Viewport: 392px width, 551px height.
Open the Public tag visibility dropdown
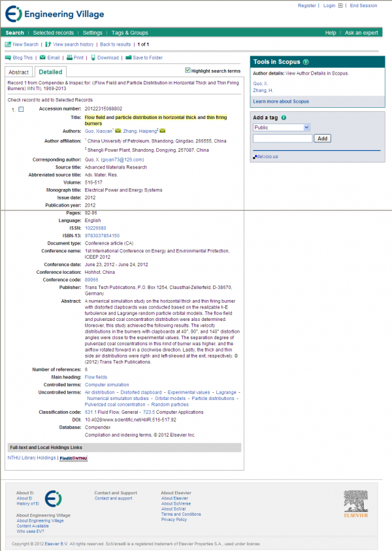(x=282, y=127)
